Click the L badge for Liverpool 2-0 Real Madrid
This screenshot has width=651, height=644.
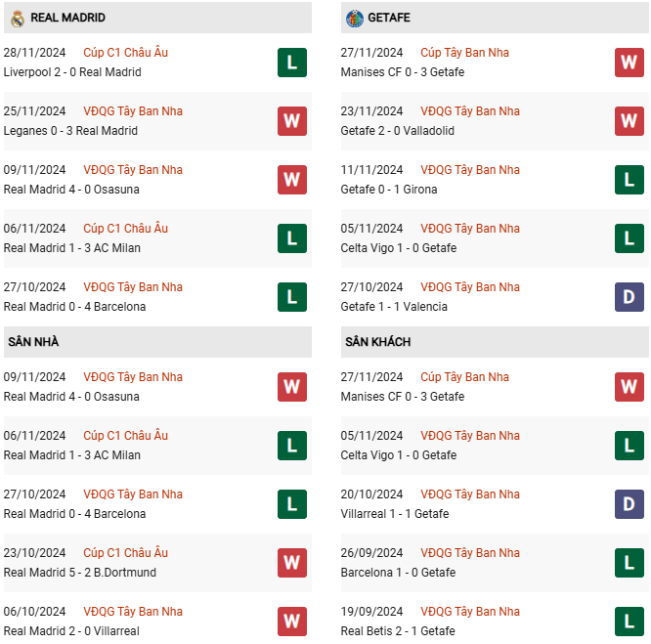(x=292, y=63)
